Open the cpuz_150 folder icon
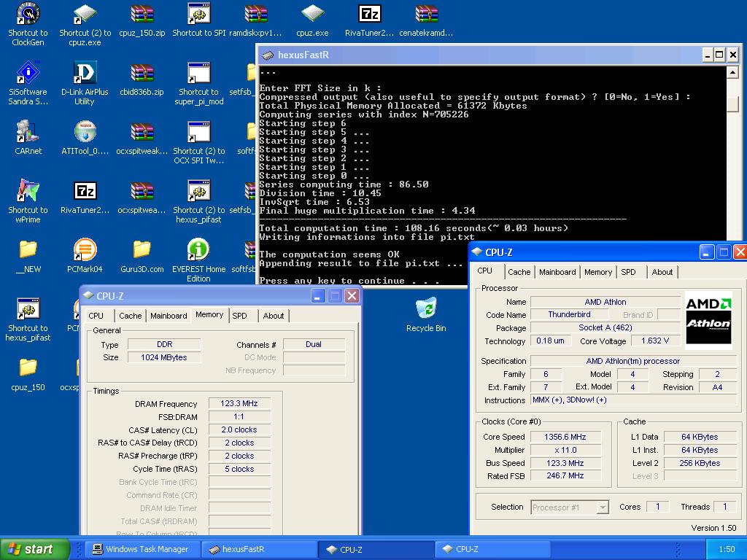Image resolution: width=747 pixels, height=560 pixels. click(x=28, y=367)
